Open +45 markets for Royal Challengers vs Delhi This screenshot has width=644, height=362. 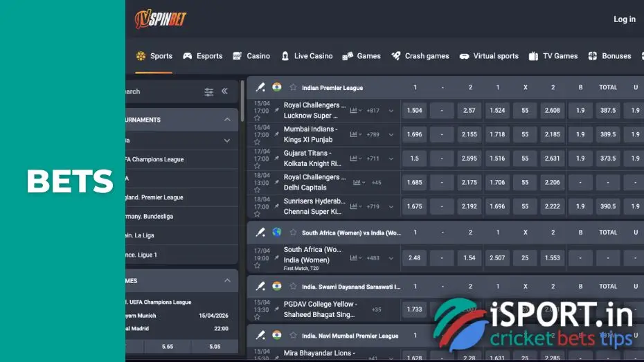click(x=376, y=183)
